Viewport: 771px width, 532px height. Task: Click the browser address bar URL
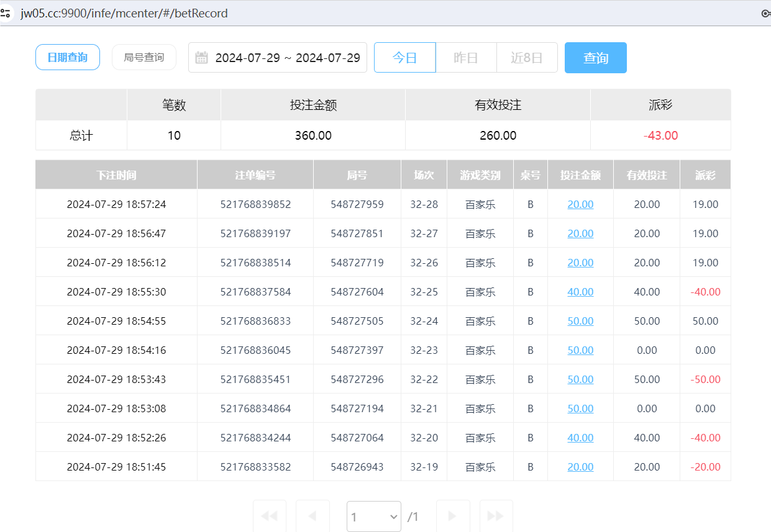point(124,12)
